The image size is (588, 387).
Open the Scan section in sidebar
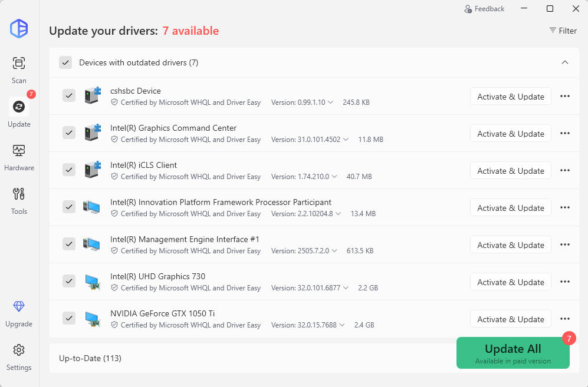[x=19, y=70]
